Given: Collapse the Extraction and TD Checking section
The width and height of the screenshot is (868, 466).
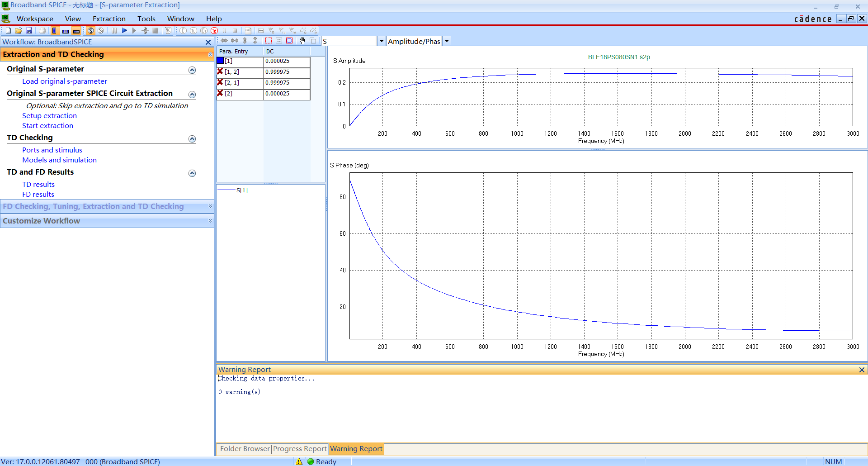Looking at the screenshot, I should click(210, 54).
